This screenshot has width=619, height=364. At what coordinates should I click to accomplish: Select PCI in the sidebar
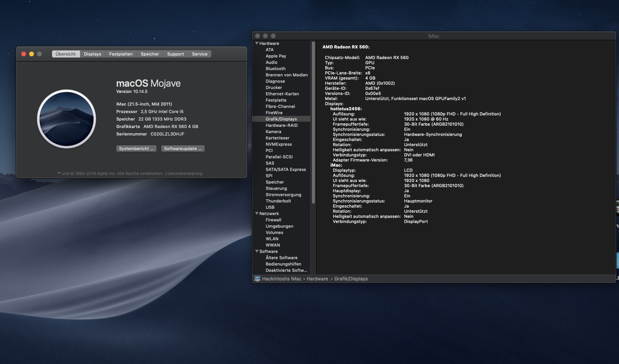click(269, 150)
